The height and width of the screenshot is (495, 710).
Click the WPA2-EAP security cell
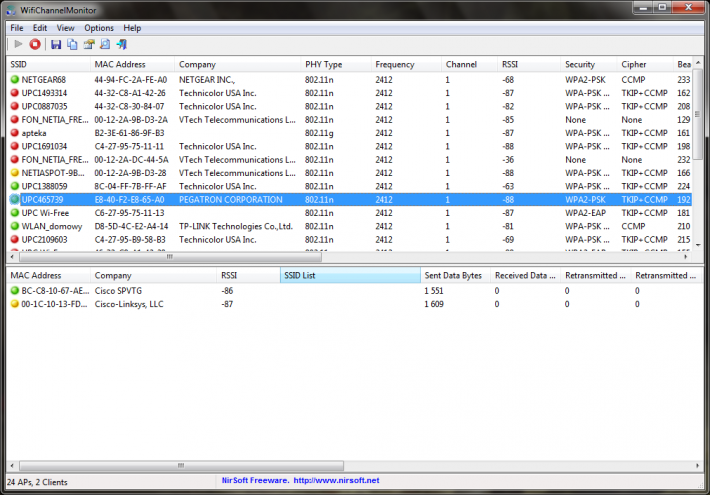[585, 213]
